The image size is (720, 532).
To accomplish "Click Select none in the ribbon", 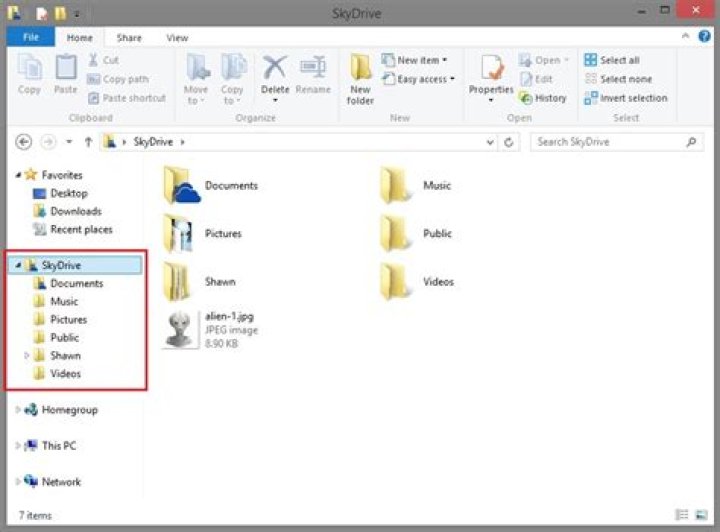I will (x=618, y=79).
